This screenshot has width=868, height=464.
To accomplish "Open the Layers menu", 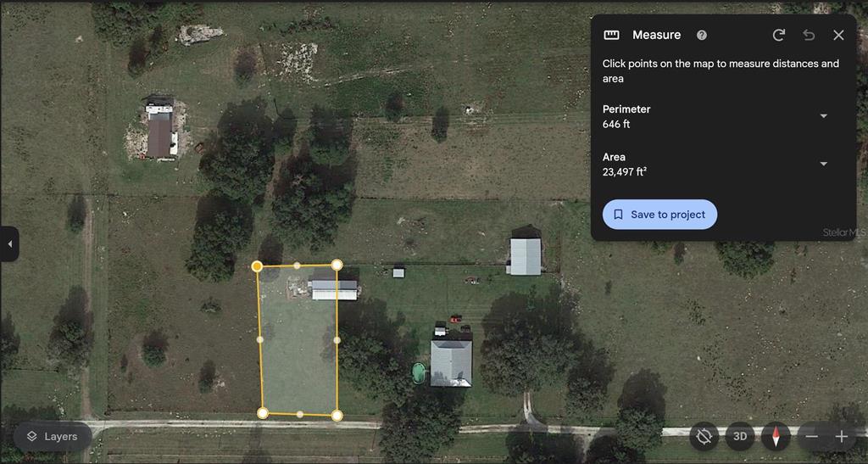I will coord(53,436).
